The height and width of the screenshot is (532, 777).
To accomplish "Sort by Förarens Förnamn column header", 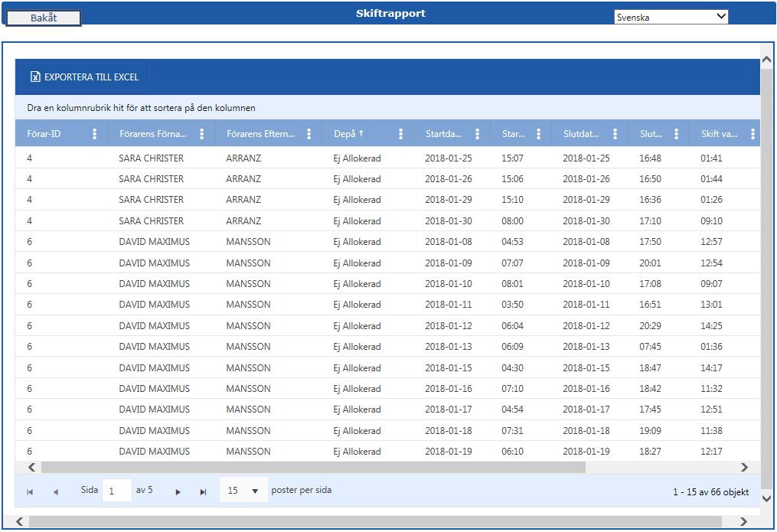I will [153, 134].
